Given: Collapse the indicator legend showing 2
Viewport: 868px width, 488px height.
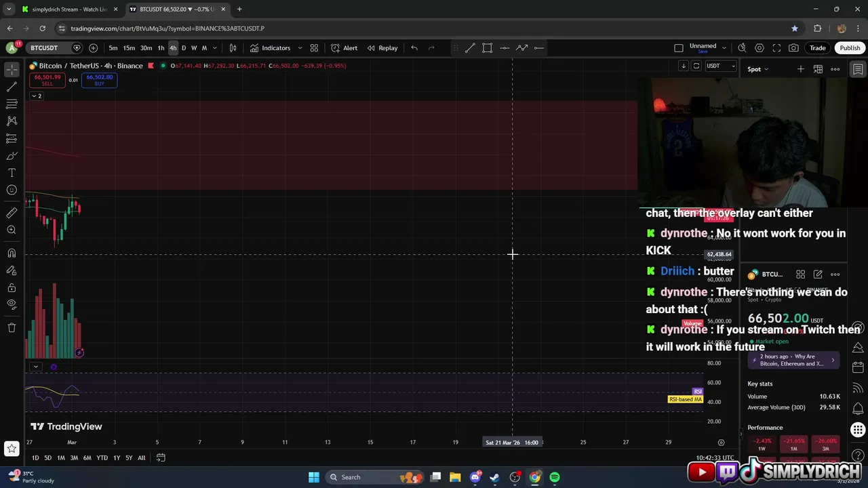Looking at the screenshot, I should (x=36, y=96).
